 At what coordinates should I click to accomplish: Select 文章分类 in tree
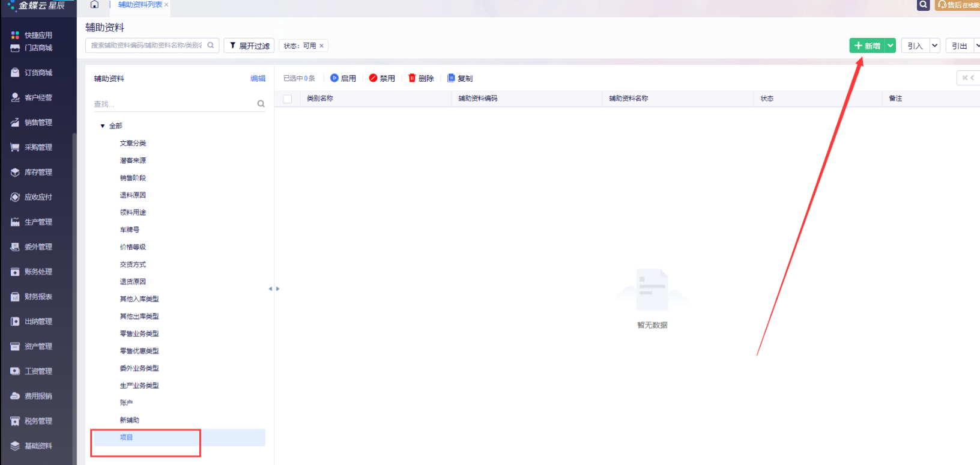pos(133,144)
